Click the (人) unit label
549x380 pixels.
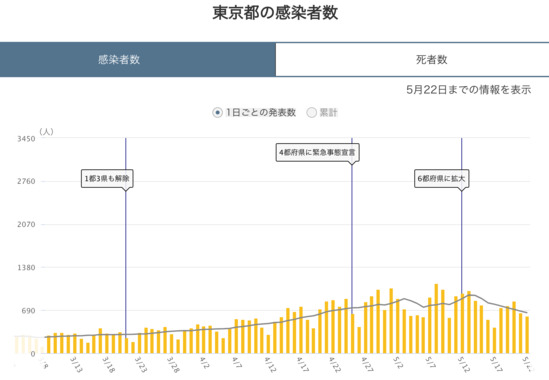click(x=47, y=132)
